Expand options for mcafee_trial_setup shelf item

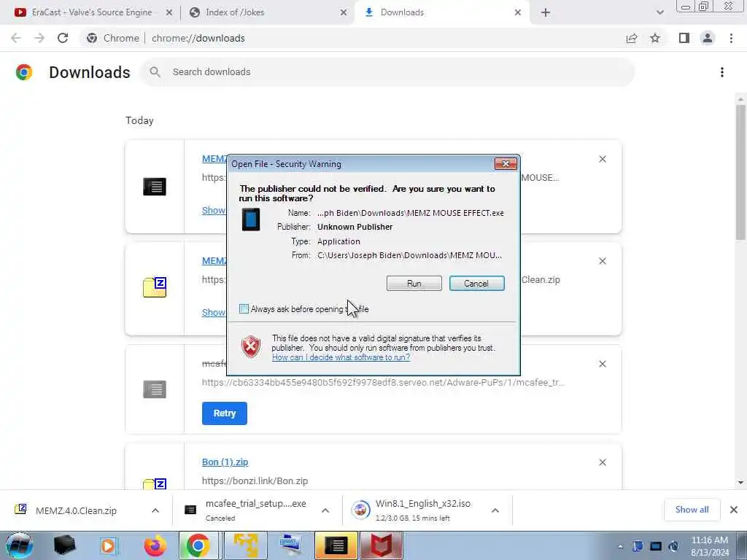(x=325, y=510)
